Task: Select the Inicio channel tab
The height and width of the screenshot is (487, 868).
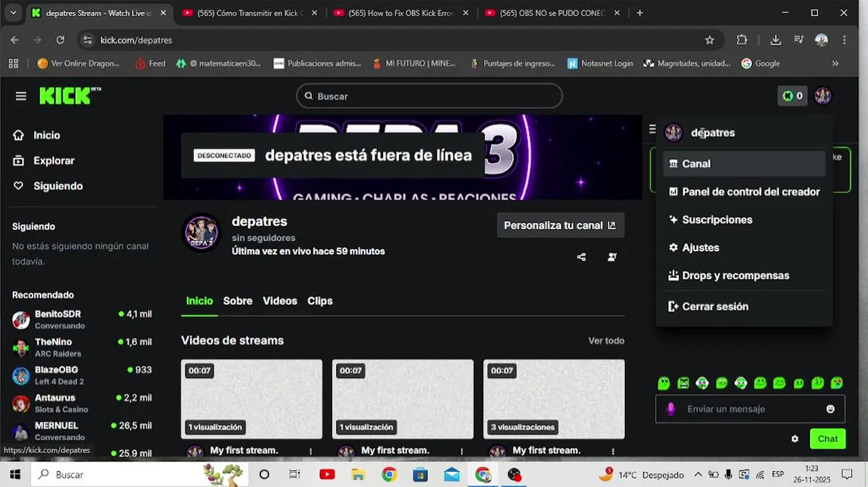Action: tap(199, 301)
